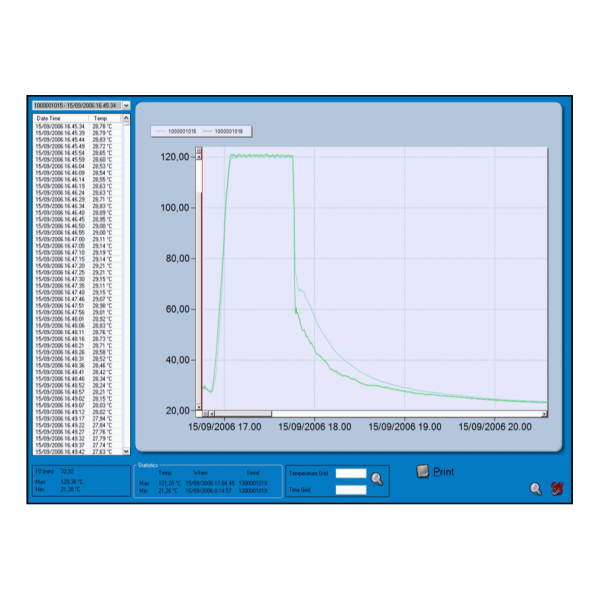Click the red exit icon at bottom right
The width and height of the screenshot is (600, 600).
(557, 488)
